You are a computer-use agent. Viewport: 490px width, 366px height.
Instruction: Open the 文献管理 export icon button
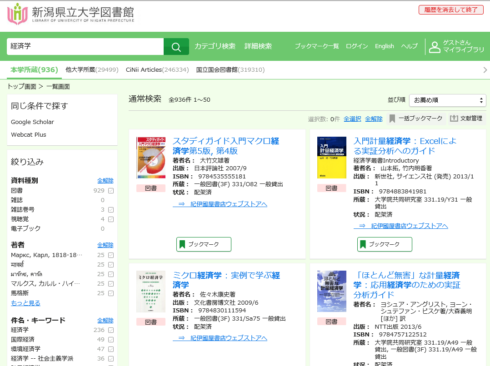tap(466, 118)
